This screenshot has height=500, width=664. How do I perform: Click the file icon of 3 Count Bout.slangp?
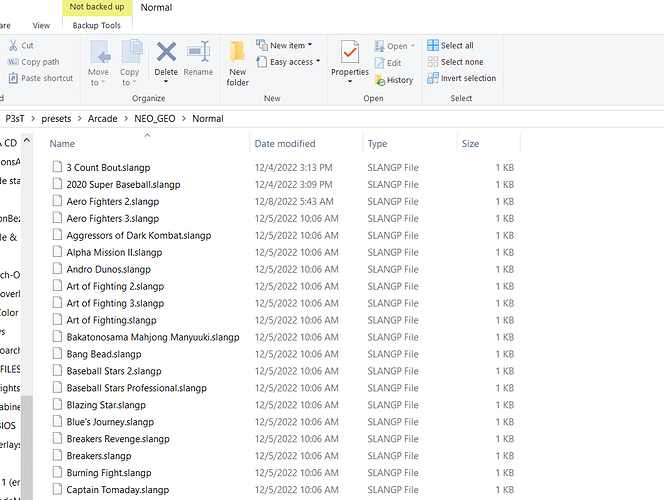[x=57, y=167]
